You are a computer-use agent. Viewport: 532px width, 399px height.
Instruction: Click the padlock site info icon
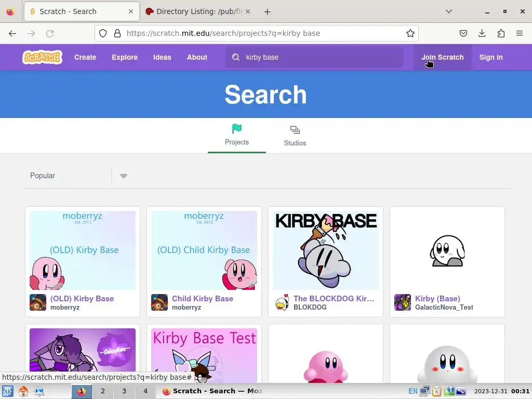click(x=117, y=33)
